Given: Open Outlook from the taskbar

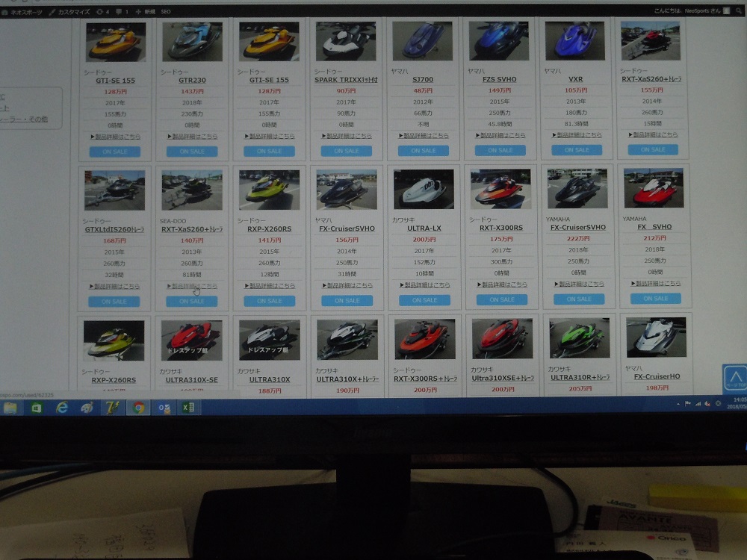Looking at the screenshot, I should coord(164,408).
